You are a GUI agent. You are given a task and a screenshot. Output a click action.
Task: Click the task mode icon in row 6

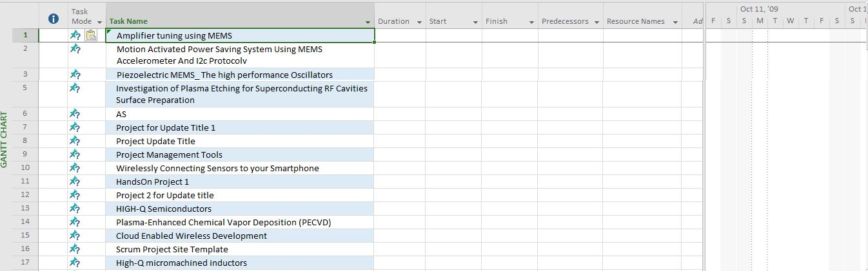coord(75,114)
